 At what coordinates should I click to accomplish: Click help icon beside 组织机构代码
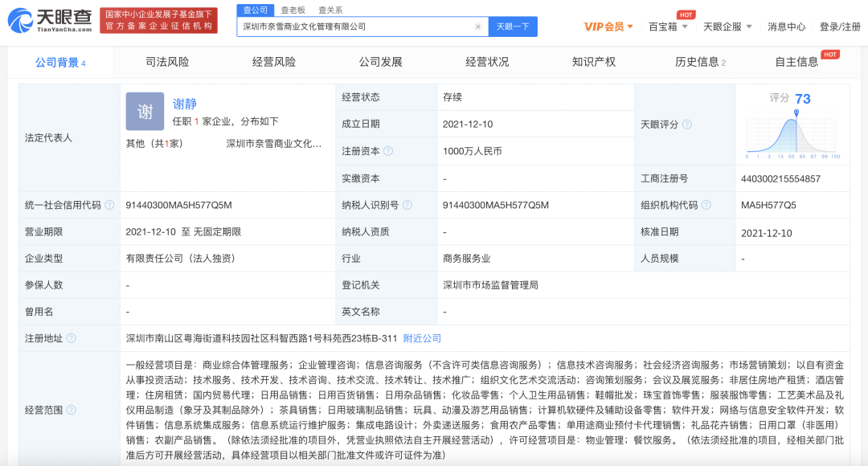point(706,205)
